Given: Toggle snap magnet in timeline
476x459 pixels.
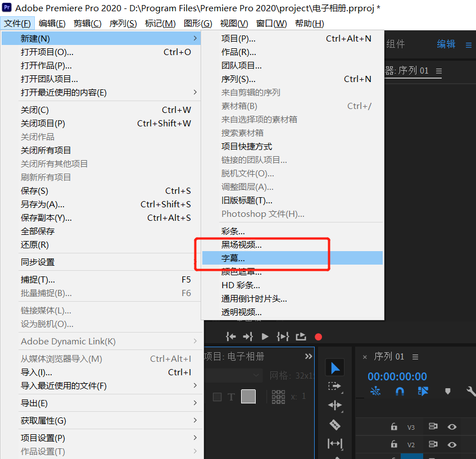Looking at the screenshot, I should coord(400,391).
